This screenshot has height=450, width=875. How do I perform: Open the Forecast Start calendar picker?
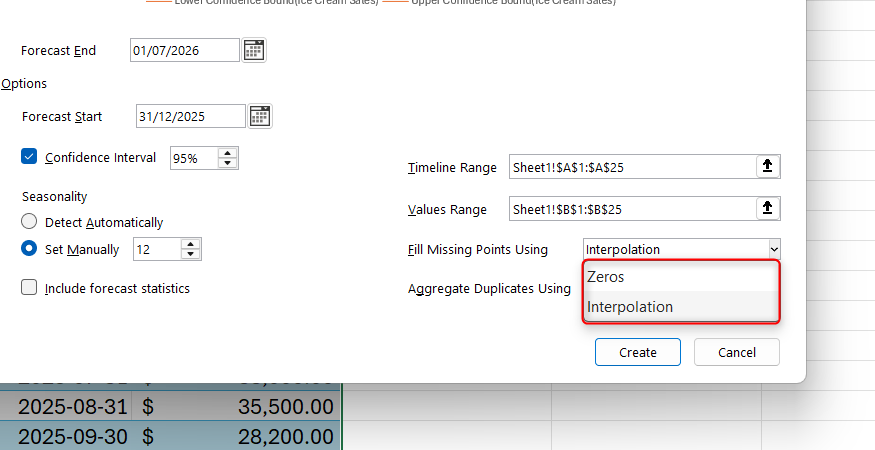(260, 116)
